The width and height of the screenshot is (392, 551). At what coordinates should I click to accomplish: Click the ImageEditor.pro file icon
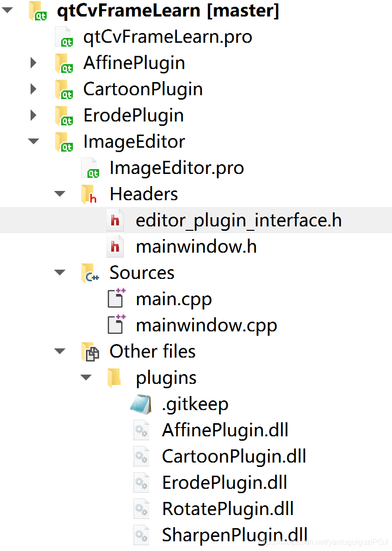(90, 168)
